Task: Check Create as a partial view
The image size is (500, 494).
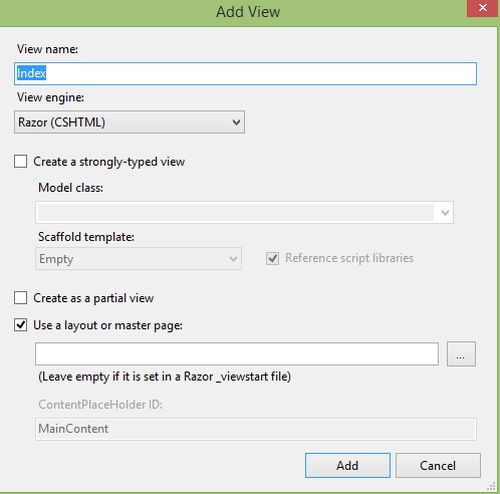Action: (x=21, y=298)
